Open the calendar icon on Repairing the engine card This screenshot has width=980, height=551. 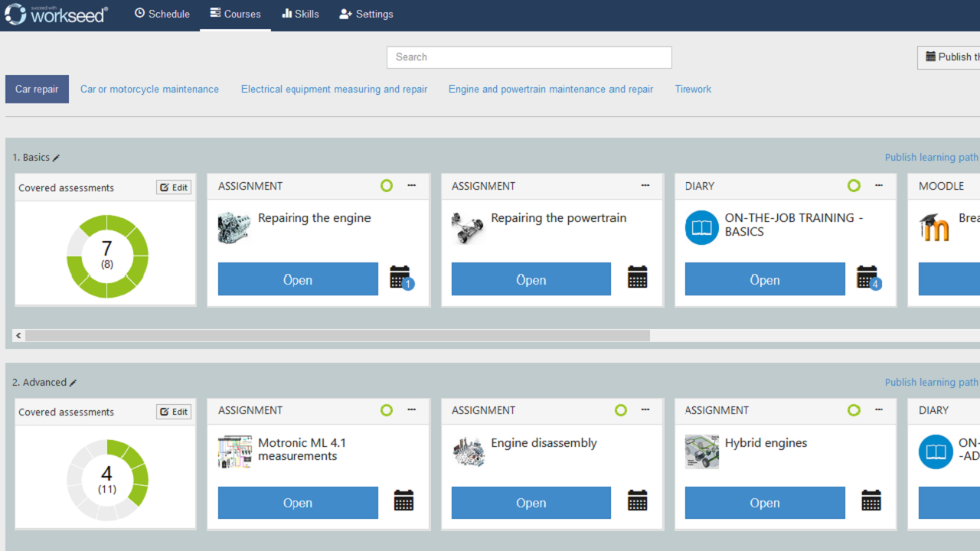pos(400,277)
